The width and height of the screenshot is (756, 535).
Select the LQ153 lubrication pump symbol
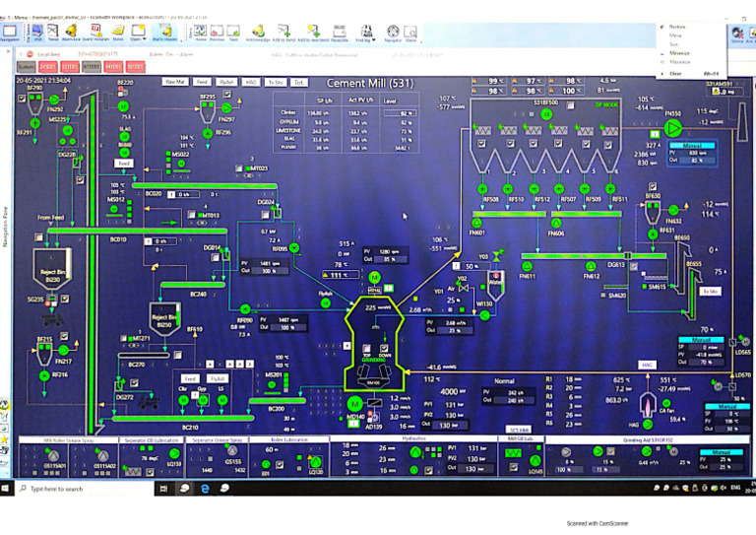pyautogui.click(x=174, y=453)
